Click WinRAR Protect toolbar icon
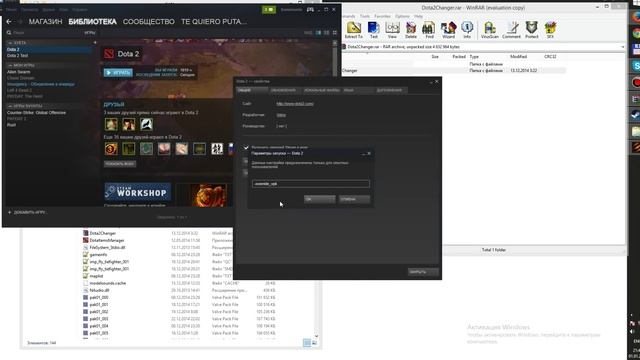This screenshot has width=640, height=360. [531, 30]
